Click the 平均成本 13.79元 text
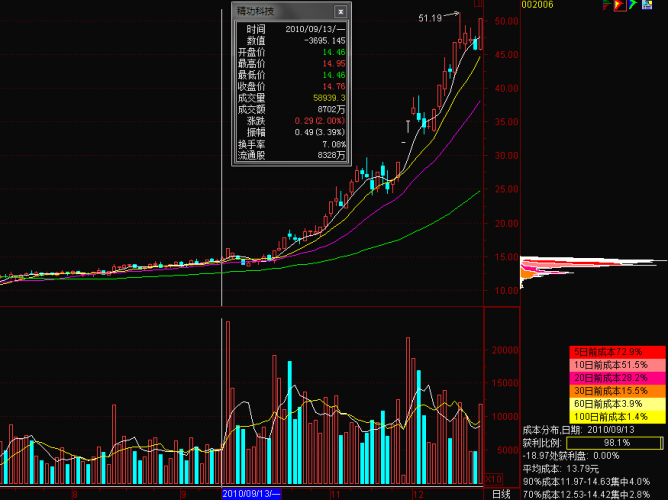Viewport: 668px width, 500px height. point(561,467)
